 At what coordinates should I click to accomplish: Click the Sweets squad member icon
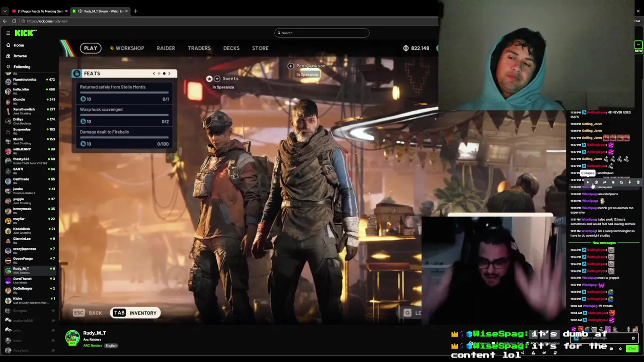coord(217,78)
